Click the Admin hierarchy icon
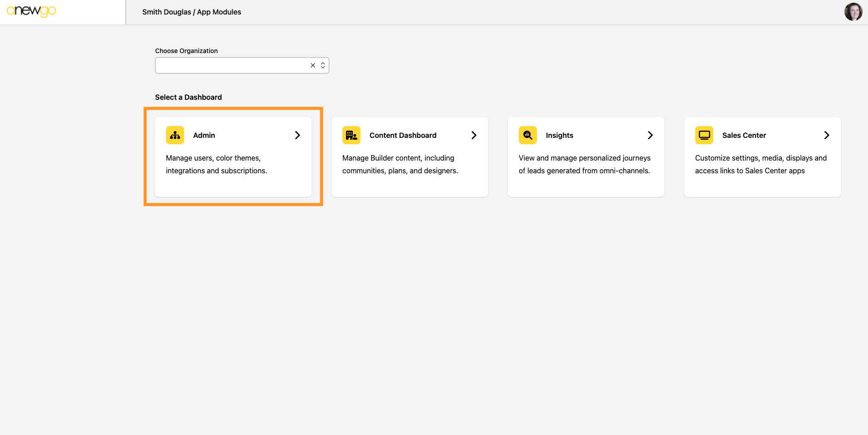 coord(175,135)
